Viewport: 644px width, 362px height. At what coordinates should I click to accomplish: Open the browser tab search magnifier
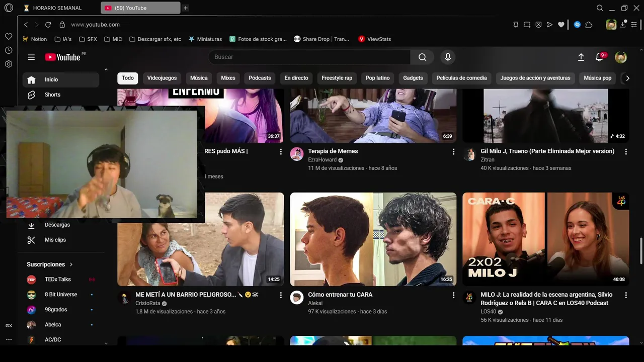point(600,8)
